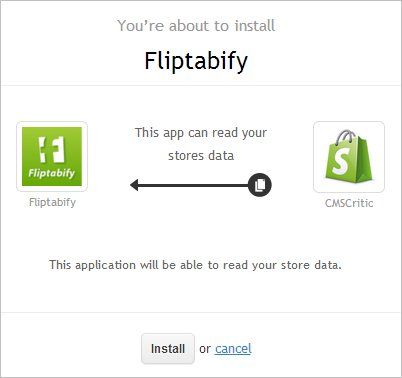Click the sentence about reading store data
The width and height of the screenshot is (402, 378).
195,265
